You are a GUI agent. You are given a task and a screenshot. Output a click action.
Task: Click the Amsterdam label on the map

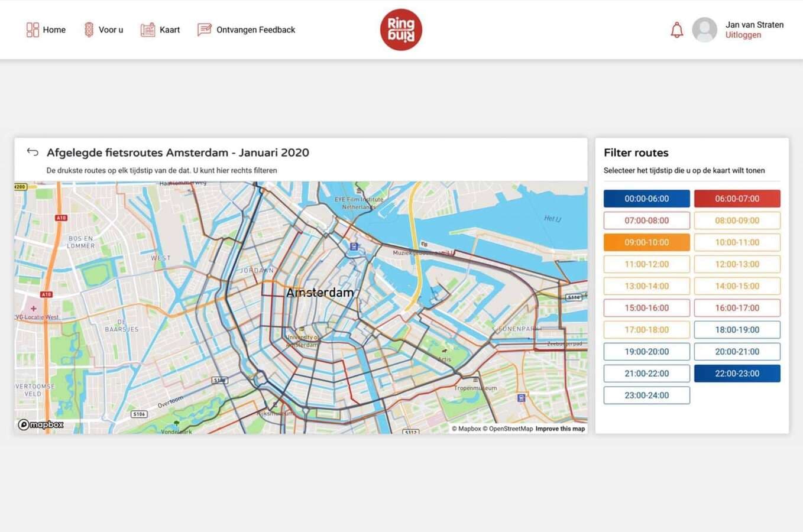[320, 293]
